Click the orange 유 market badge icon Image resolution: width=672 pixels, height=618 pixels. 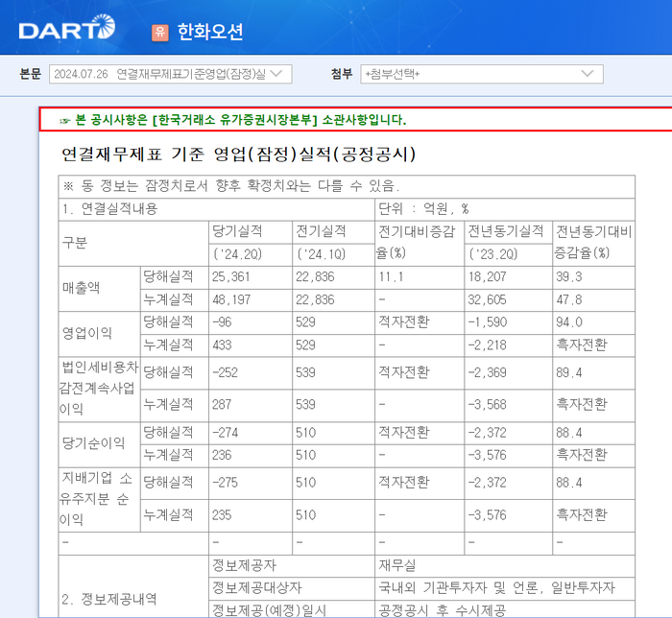click(x=160, y=33)
